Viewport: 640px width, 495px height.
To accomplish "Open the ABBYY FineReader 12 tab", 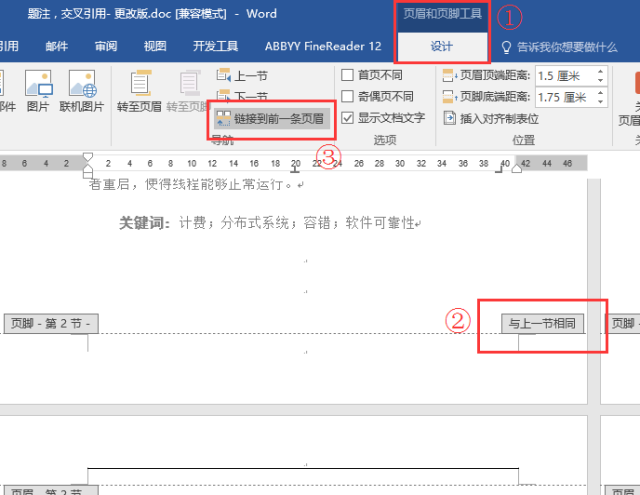I will point(323,46).
